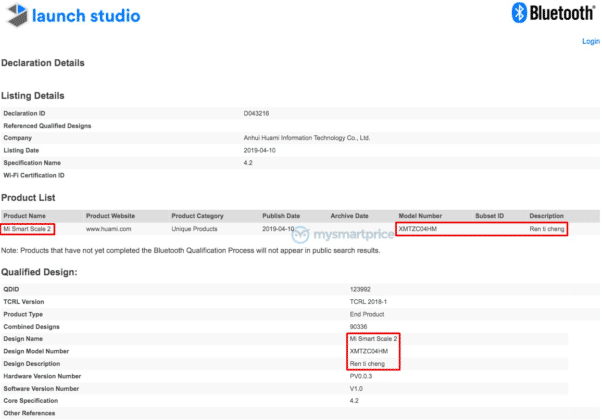Click the Software Version Number value V1.0
The width and height of the screenshot is (602, 420).
coord(356,389)
